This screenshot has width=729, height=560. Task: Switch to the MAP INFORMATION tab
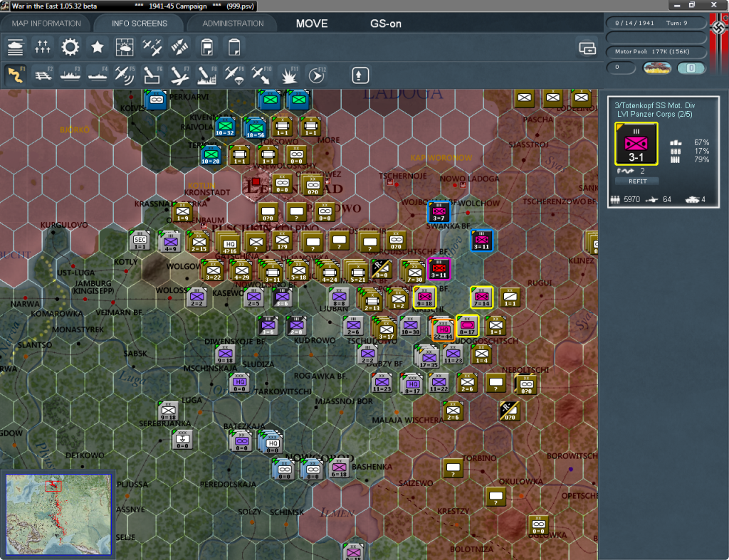click(x=46, y=23)
